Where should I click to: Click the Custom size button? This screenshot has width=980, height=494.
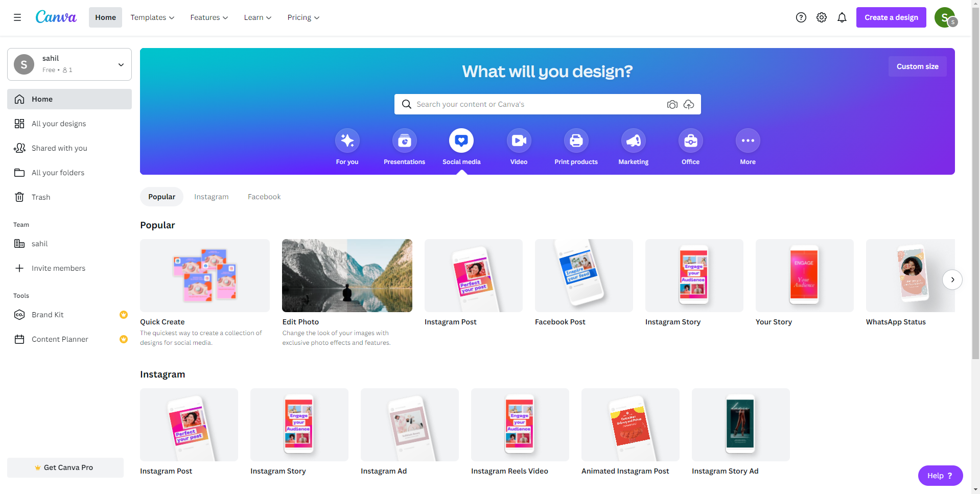coord(918,66)
